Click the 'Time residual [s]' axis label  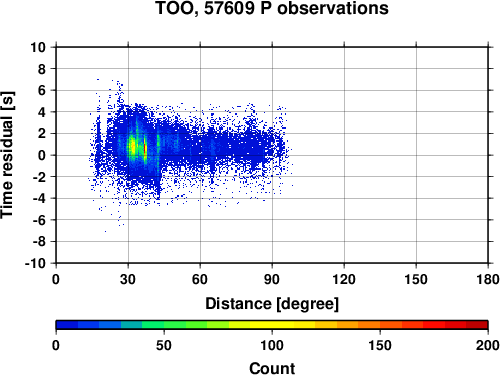tap(7, 155)
